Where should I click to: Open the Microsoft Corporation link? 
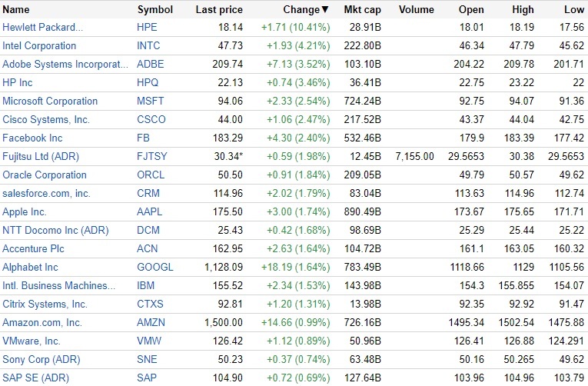pyautogui.click(x=50, y=101)
